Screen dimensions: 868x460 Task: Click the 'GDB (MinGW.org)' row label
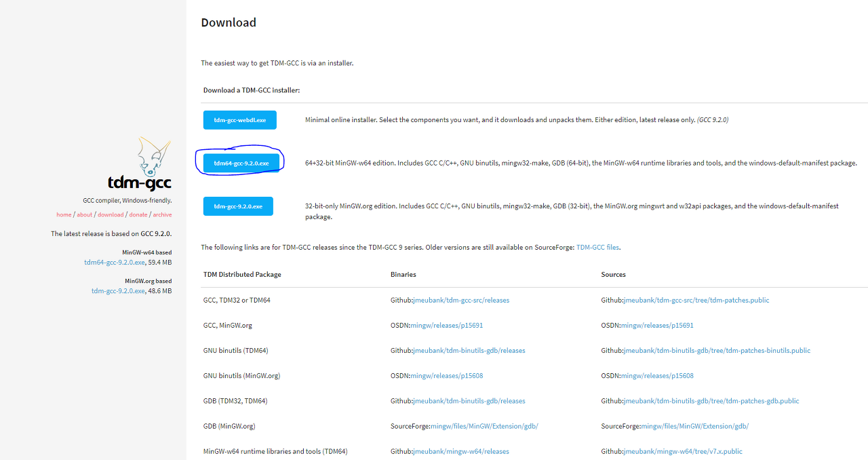(231, 426)
